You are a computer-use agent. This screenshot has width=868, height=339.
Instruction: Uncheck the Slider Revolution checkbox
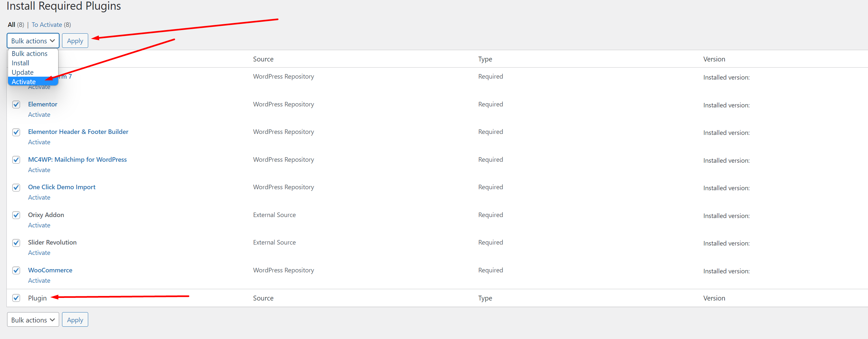coord(16,243)
